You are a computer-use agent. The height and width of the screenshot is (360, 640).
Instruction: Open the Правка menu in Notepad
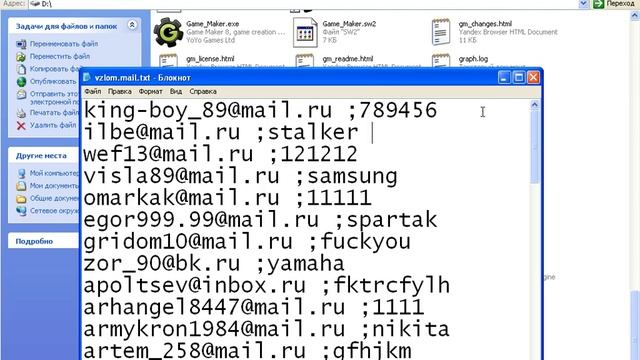click(120, 91)
